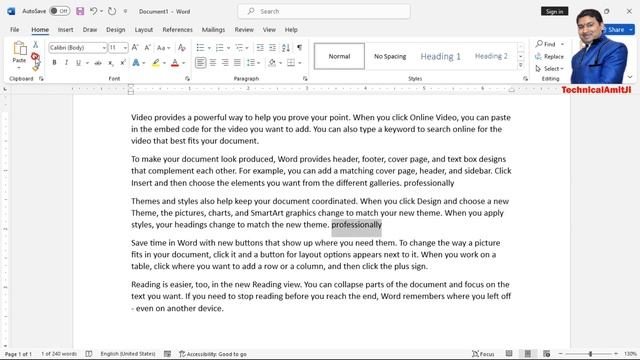This screenshot has height=360, width=640.
Task: Click the zoom slider handle
Action: point(590,354)
